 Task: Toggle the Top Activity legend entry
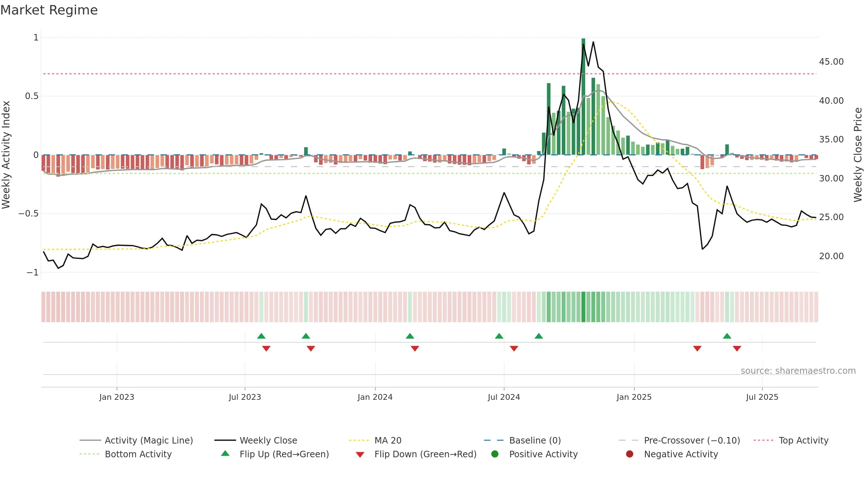coord(791,440)
